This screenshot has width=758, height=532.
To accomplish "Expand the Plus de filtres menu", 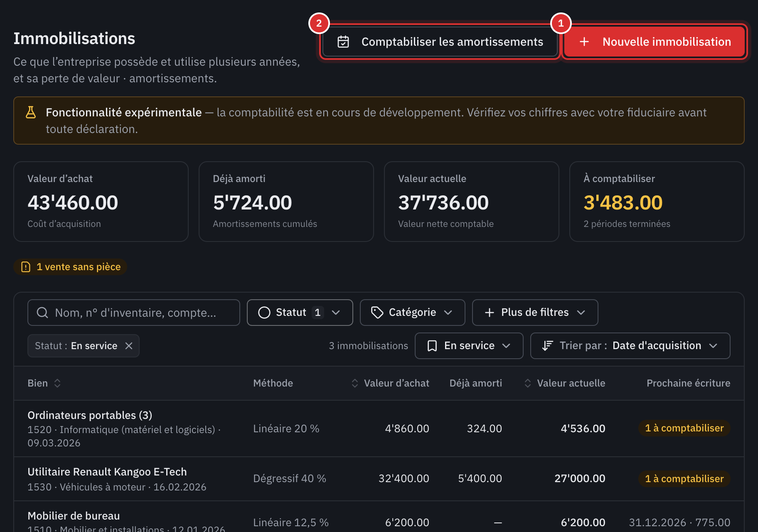I will click(x=535, y=313).
